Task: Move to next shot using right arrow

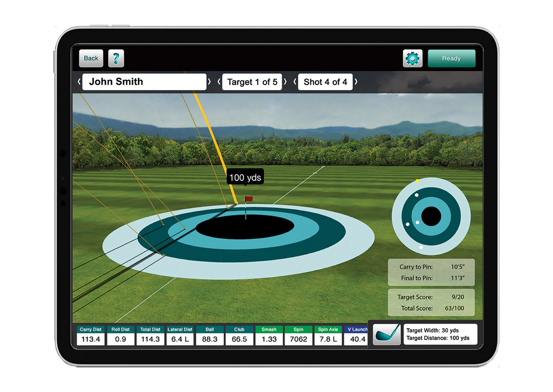Action: [356, 82]
